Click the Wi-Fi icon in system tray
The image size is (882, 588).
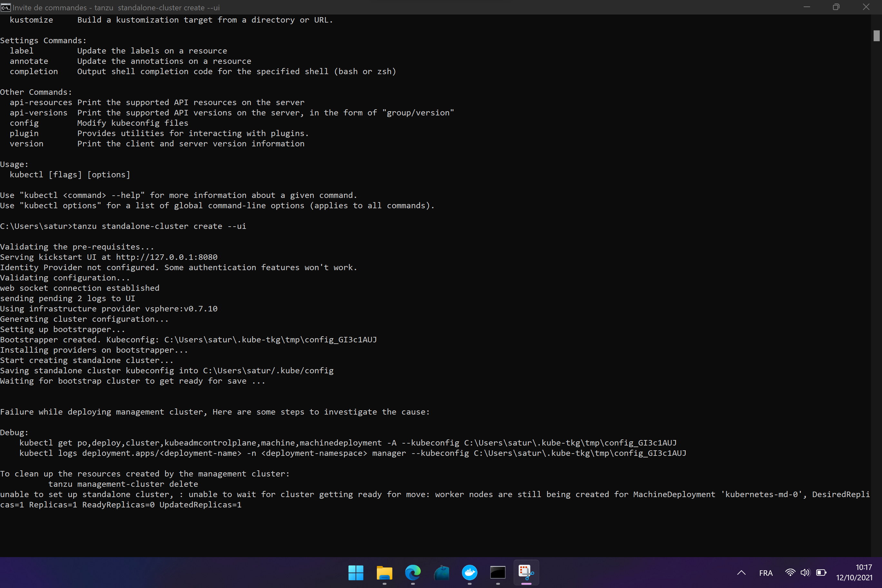[x=790, y=573]
